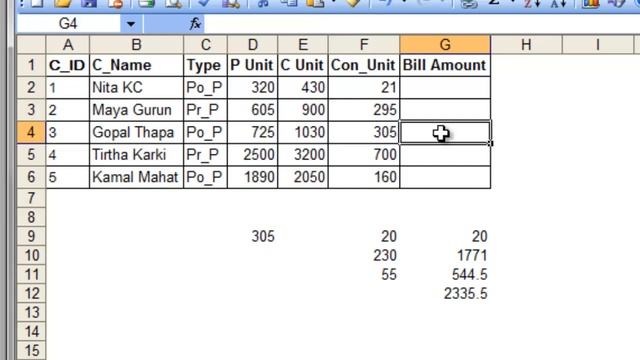640x360 pixels.
Task: Click the Name Box showing G4
Action: click(69, 24)
